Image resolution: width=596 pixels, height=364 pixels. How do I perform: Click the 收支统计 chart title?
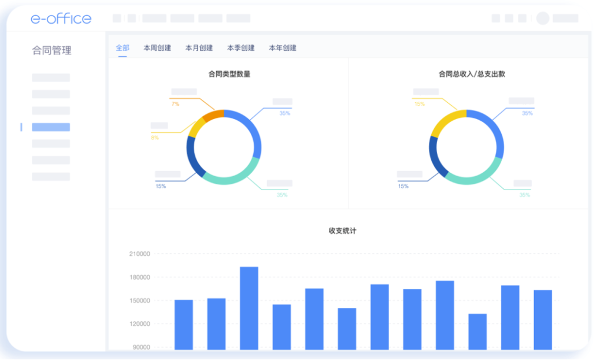tap(342, 231)
